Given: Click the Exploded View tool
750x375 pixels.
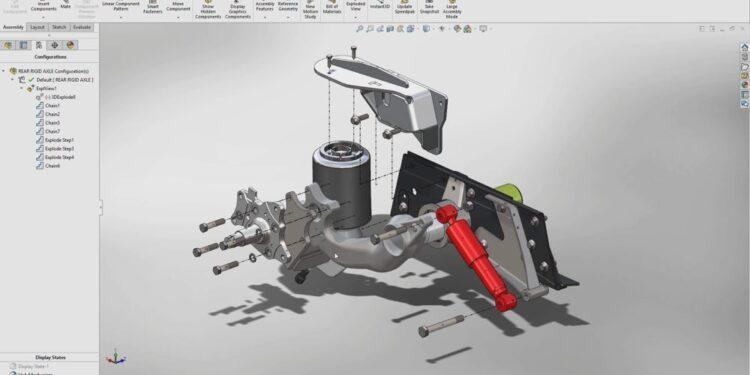Looking at the screenshot, I should coord(355,5).
